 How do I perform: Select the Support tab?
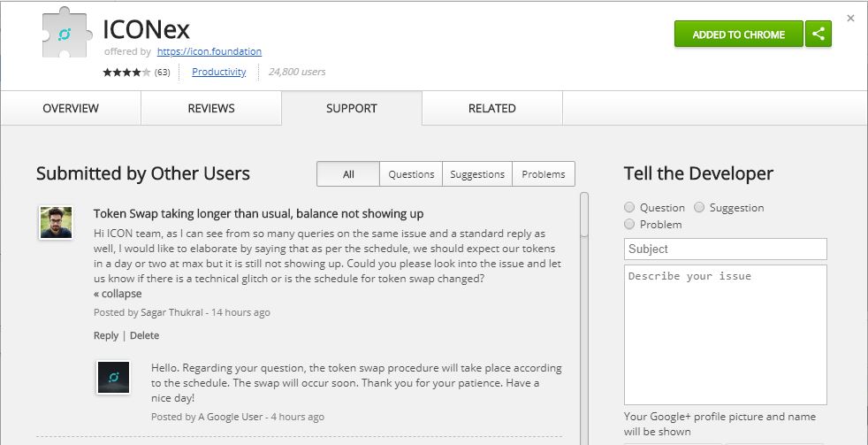coord(352,109)
